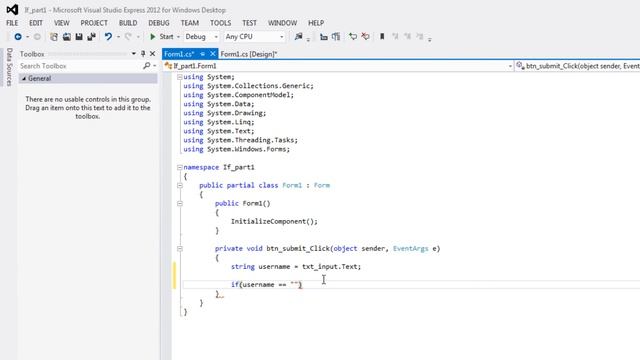Image resolution: width=640 pixels, height=360 pixels.
Task: Close the Form1.cs tab
Action: click(x=213, y=54)
